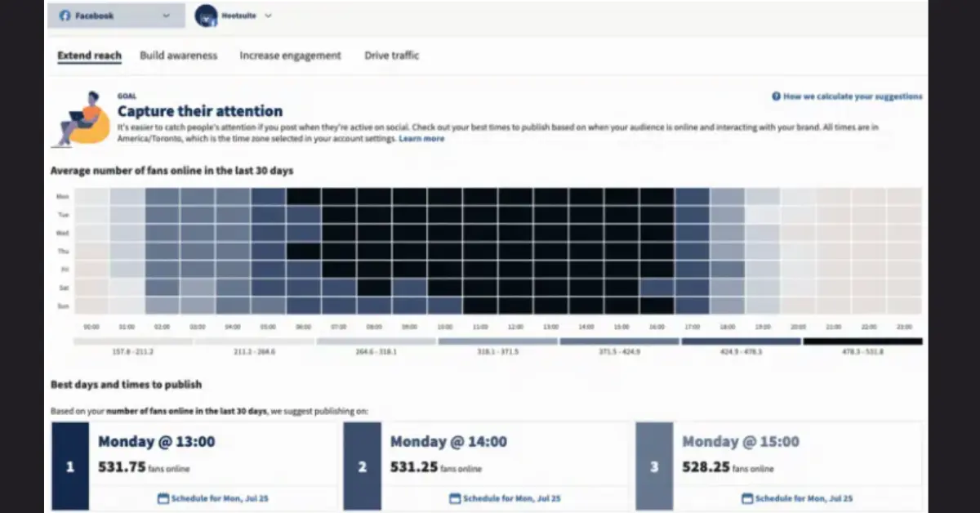The height and width of the screenshot is (513, 980).
Task: Click the Tuesday 19:00 heatmap cell
Action: coord(764,215)
